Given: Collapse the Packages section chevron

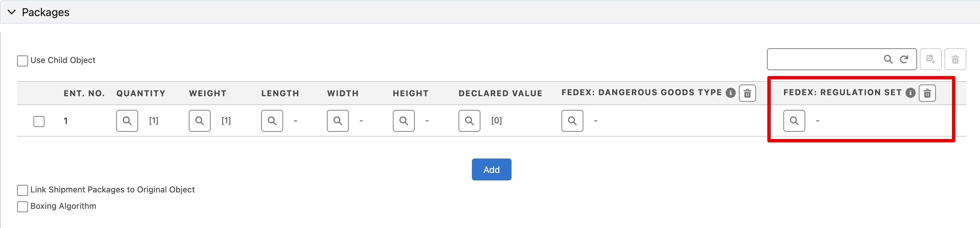Looking at the screenshot, I should (12, 12).
